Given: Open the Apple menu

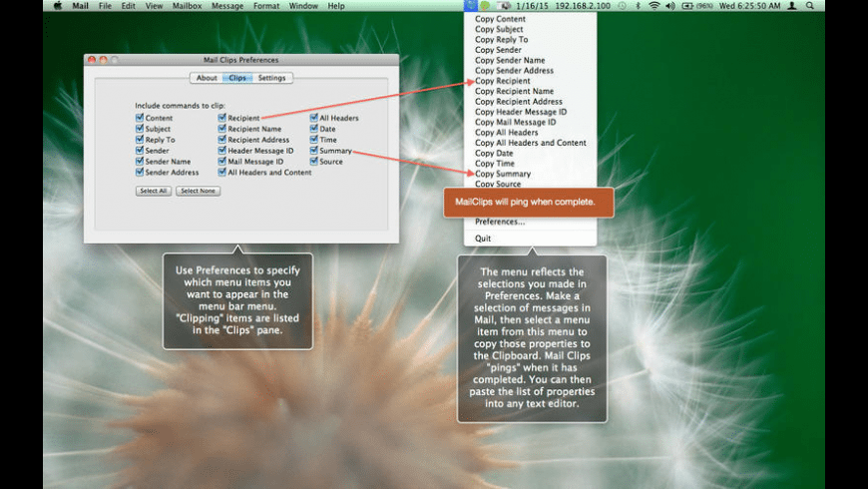Looking at the screenshot, I should (x=58, y=6).
